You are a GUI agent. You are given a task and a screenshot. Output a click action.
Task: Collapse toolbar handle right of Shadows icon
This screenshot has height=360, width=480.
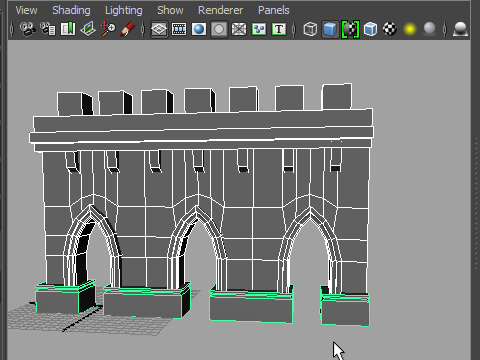(445, 29)
